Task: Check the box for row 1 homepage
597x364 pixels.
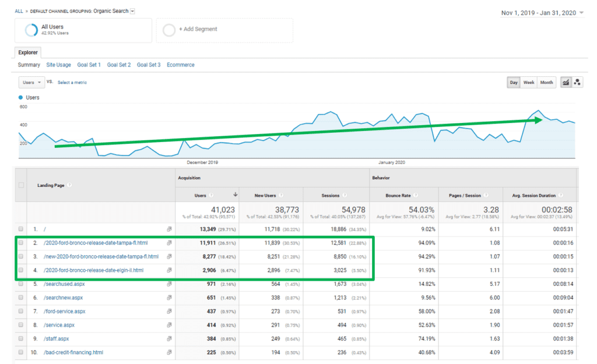Action: [21, 229]
